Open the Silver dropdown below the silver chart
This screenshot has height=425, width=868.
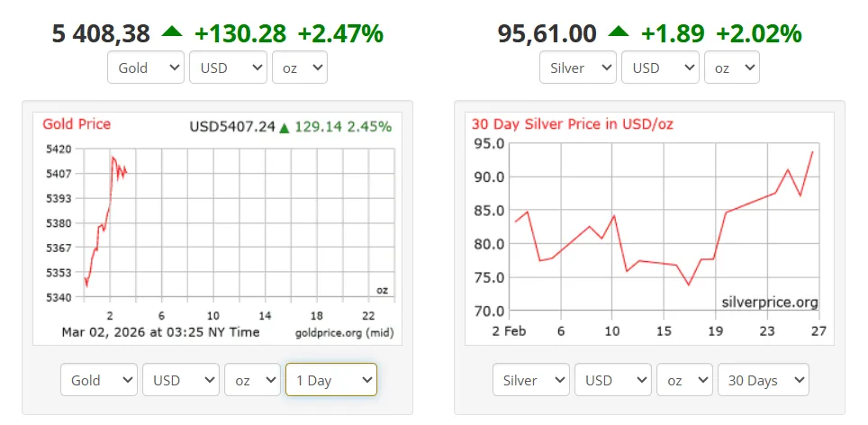click(x=531, y=380)
